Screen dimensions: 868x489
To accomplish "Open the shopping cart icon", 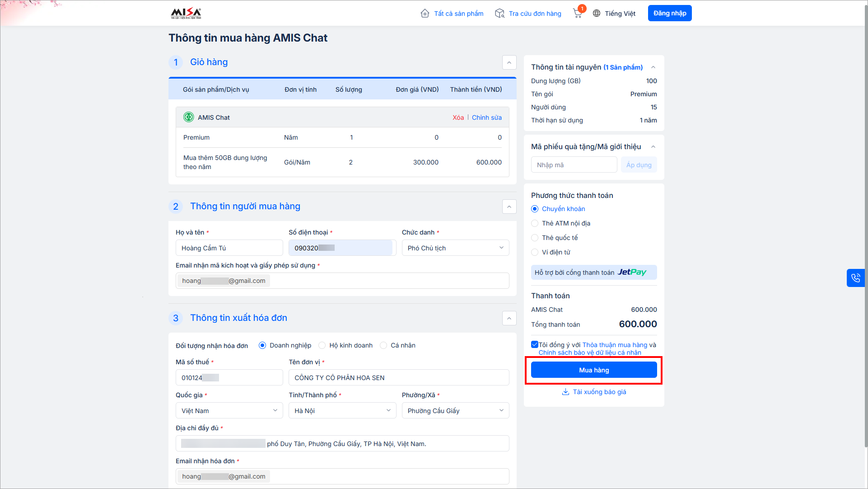I will tap(577, 13).
